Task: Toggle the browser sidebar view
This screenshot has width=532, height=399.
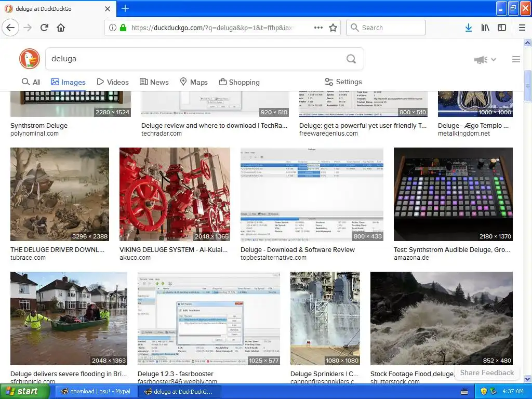Action: pyautogui.click(x=502, y=28)
